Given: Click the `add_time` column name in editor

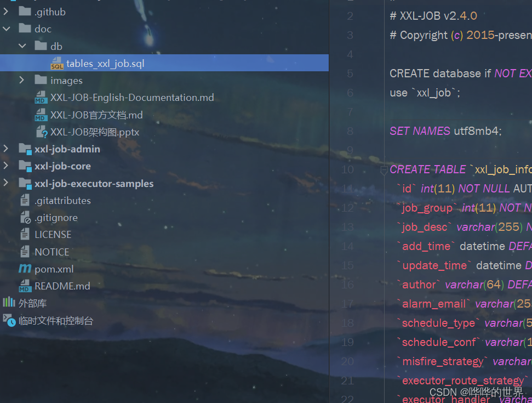Looking at the screenshot, I should [x=426, y=246].
